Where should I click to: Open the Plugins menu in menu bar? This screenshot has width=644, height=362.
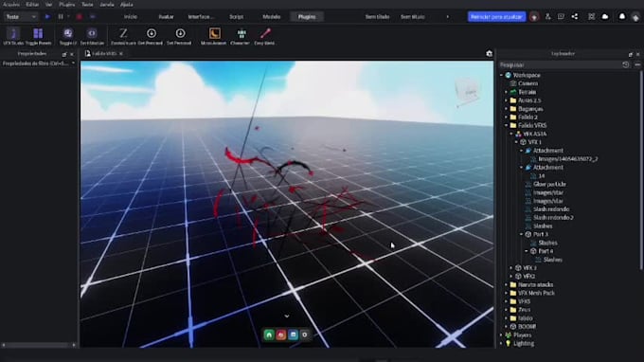pos(67,5)
